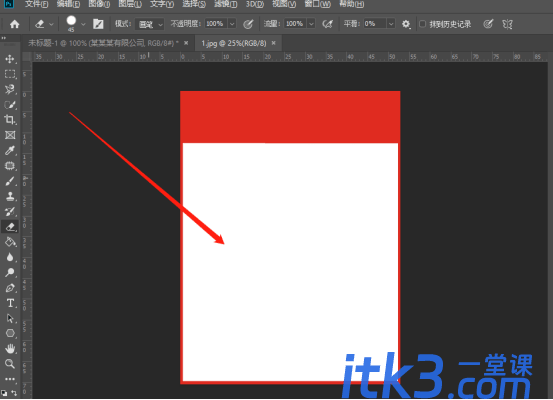This screenshot has height=400, width=553.
Task: Select the Rectangular Marquee tool
Action: tap(10, 74)
